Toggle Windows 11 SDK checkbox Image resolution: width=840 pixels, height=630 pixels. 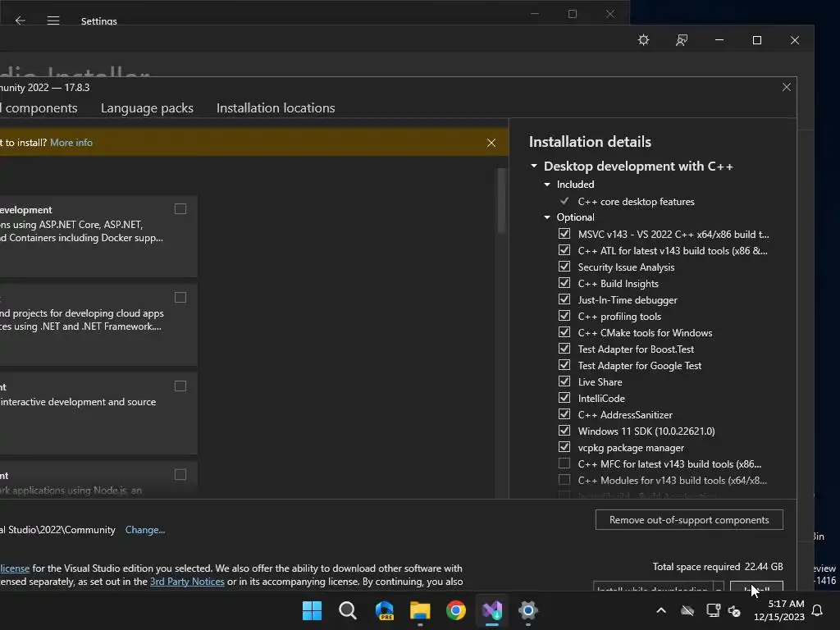564,431
